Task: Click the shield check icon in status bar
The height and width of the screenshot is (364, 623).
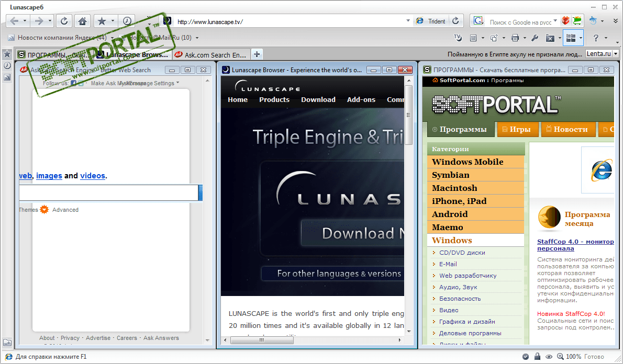Action: coord(525,357)
